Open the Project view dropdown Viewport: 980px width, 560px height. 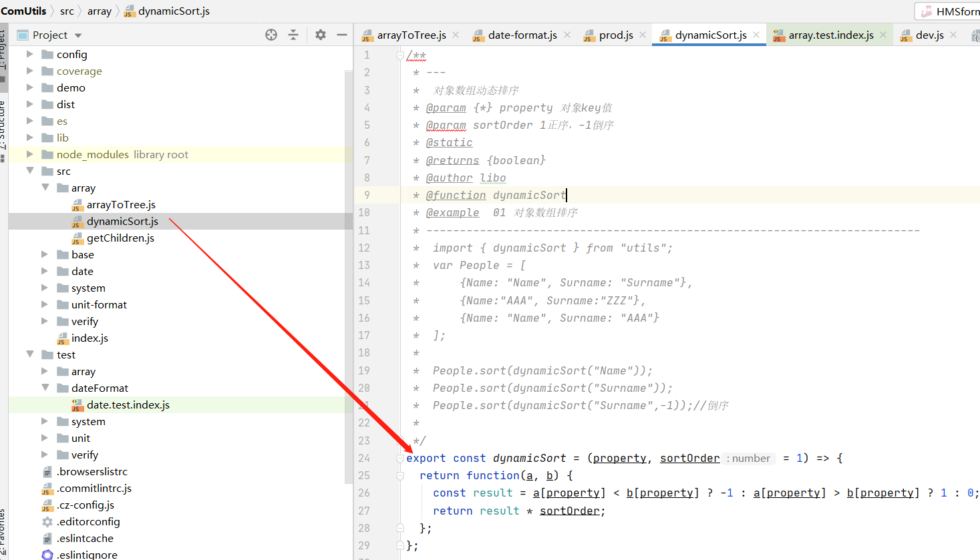(x=77, y=35)
